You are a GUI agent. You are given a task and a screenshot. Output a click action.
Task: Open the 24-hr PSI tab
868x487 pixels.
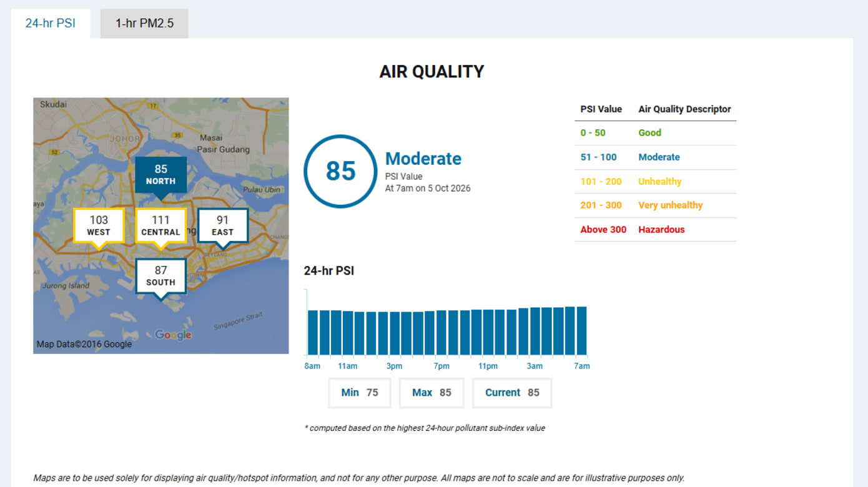click(x=51, y=24)
